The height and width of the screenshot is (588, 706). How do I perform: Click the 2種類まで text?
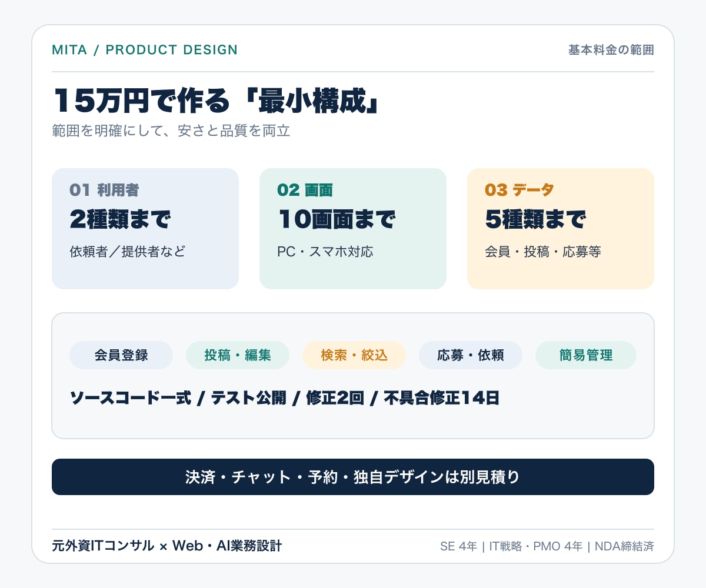(x=120, y=219)
